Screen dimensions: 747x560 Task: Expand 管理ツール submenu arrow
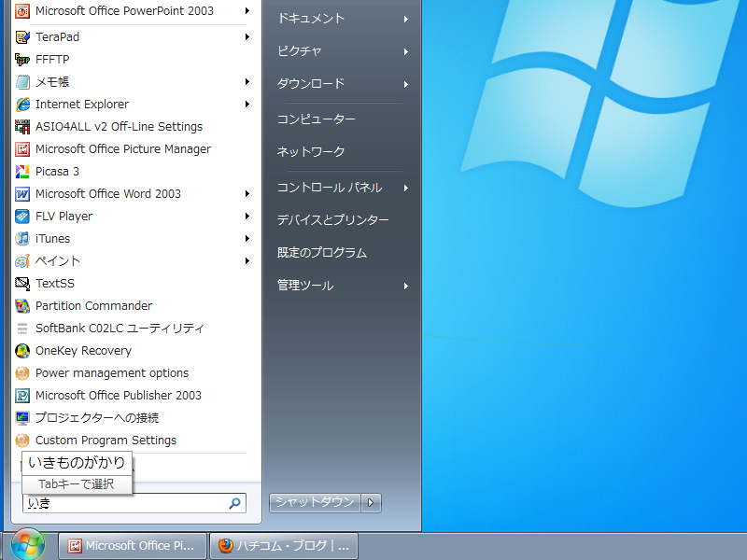406,286
